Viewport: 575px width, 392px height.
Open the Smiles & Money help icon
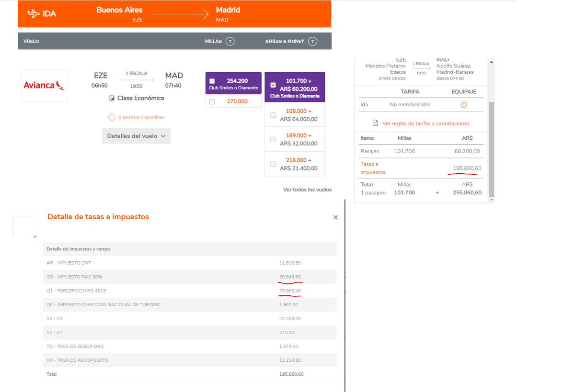tap(312, 41)
